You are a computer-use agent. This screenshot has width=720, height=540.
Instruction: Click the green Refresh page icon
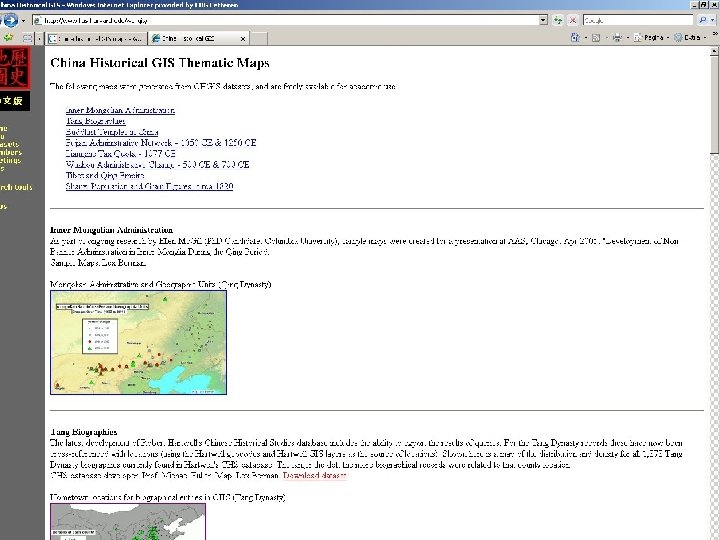pos(558,20)
